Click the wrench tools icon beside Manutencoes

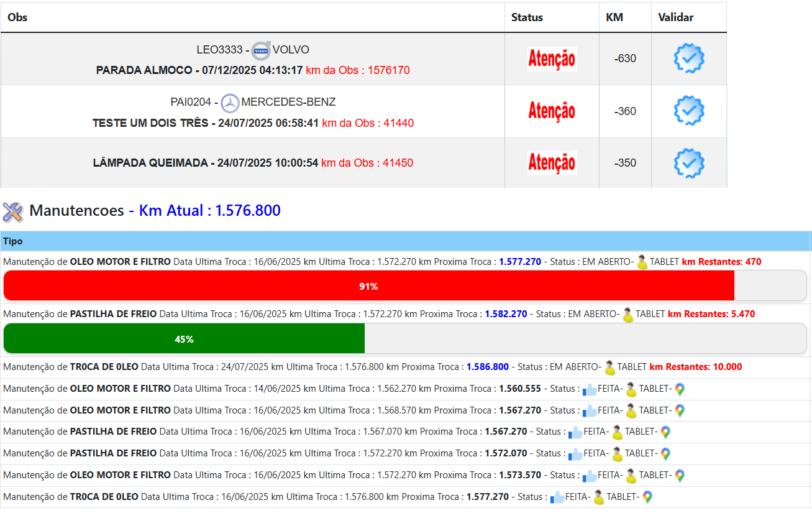point(13,211)
